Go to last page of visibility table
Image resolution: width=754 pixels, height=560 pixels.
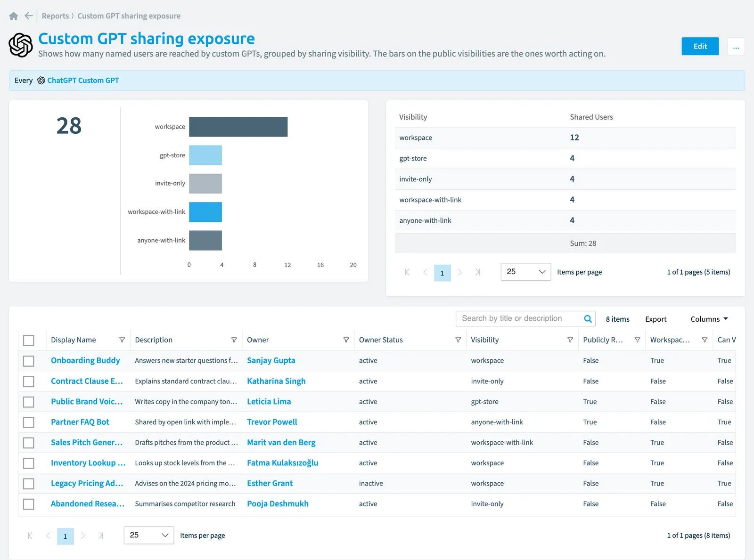coord(478,272)
